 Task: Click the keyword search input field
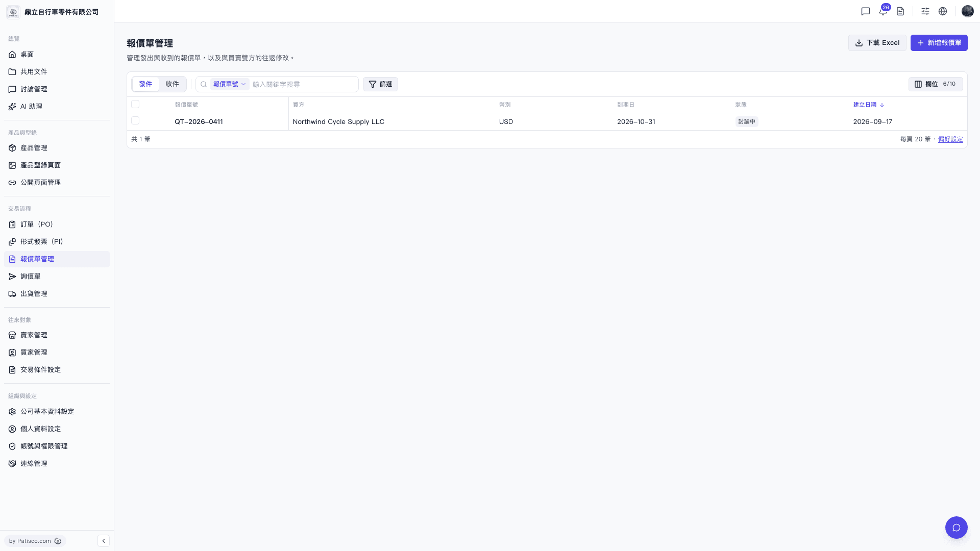click(304, 84)
